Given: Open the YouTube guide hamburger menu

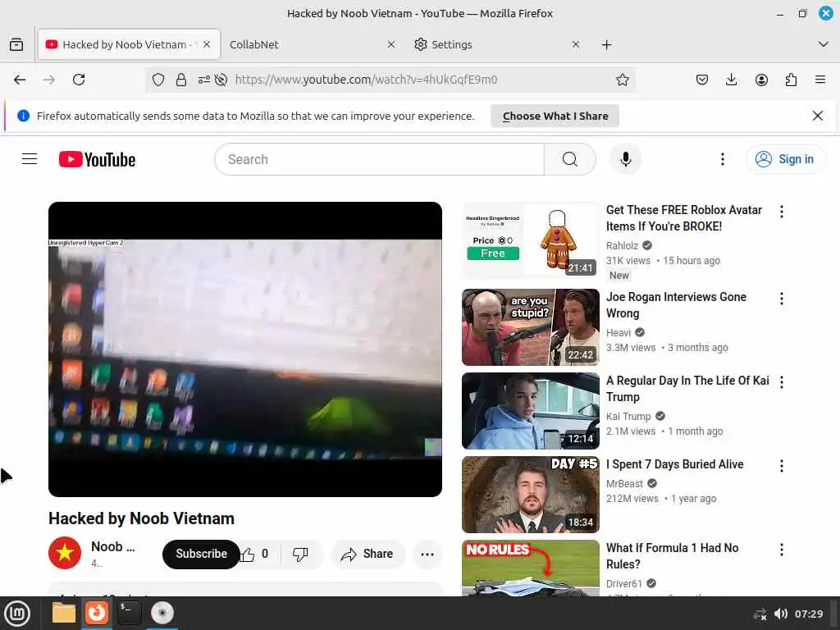Looking at the screenshot, I should 30,159.
